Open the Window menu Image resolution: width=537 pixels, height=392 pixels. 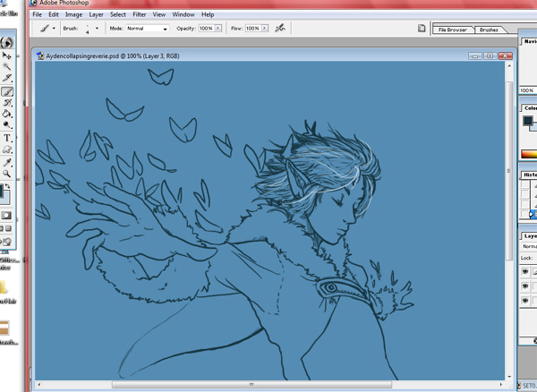tap(183, 14)
